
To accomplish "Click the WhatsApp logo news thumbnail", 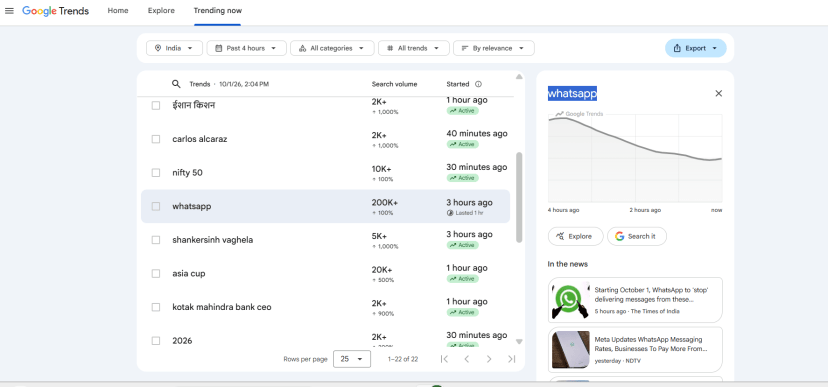I will (x=570, y=300).
